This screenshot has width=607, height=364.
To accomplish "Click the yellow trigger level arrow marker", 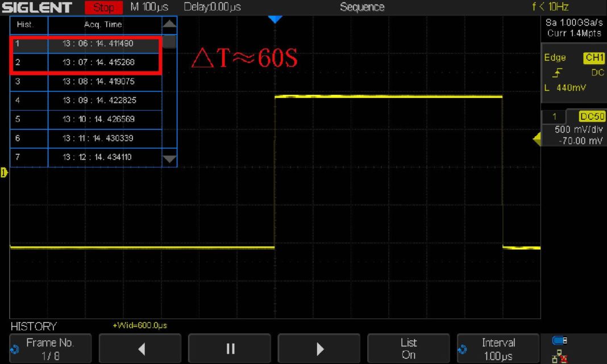I will (x=537, y=138).
